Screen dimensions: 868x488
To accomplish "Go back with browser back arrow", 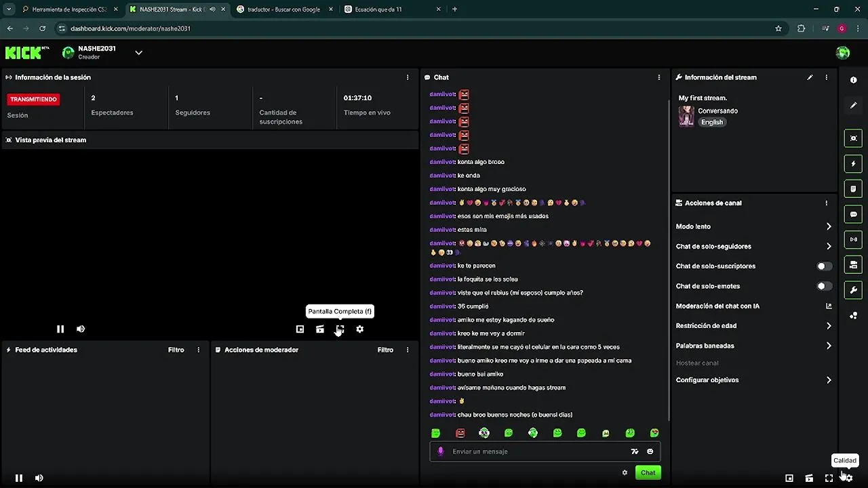I will 9,28.
